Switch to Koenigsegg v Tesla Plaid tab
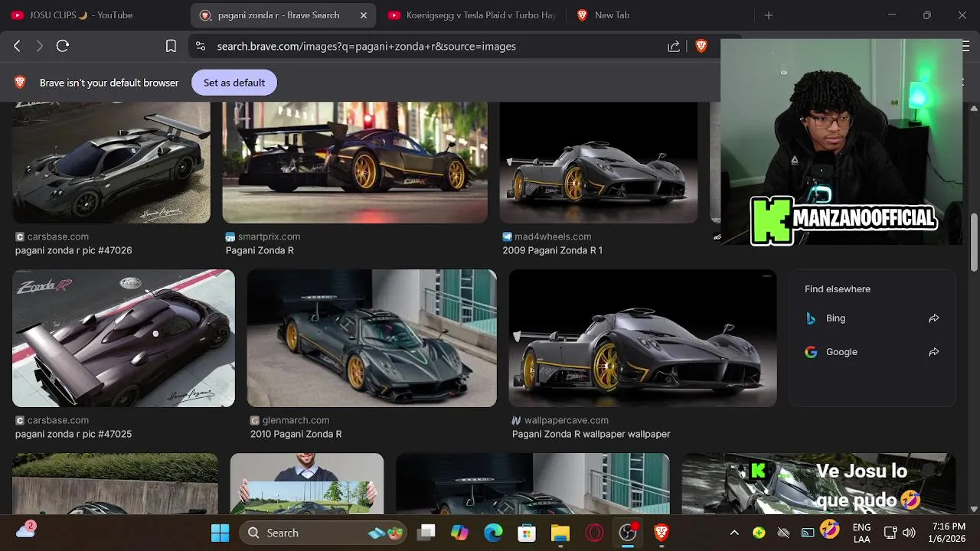The height and width of the screenshot is (551, 980). 472,15
